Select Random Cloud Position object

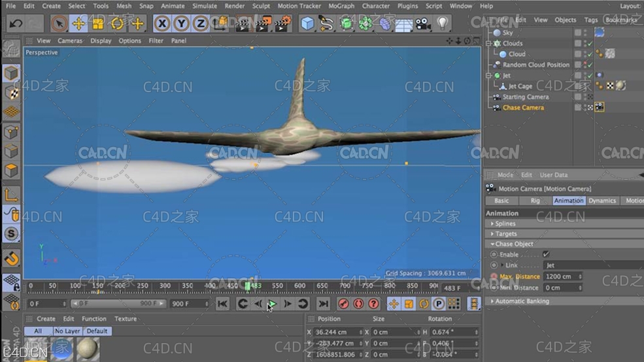(x=535, y=65)
